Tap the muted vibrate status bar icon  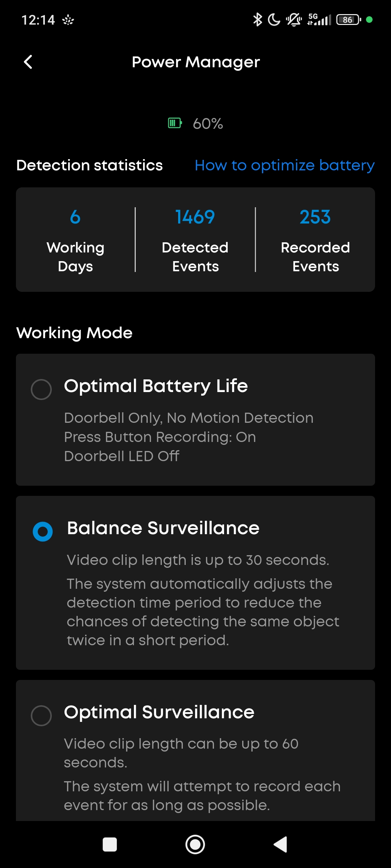(x=294, y=20)
